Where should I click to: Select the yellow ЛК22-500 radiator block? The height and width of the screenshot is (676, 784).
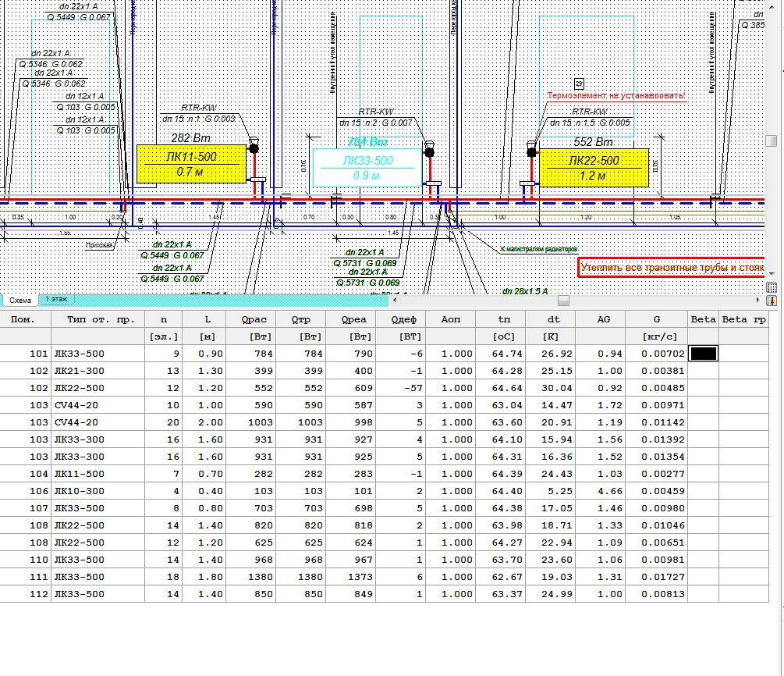pos(594,168)
